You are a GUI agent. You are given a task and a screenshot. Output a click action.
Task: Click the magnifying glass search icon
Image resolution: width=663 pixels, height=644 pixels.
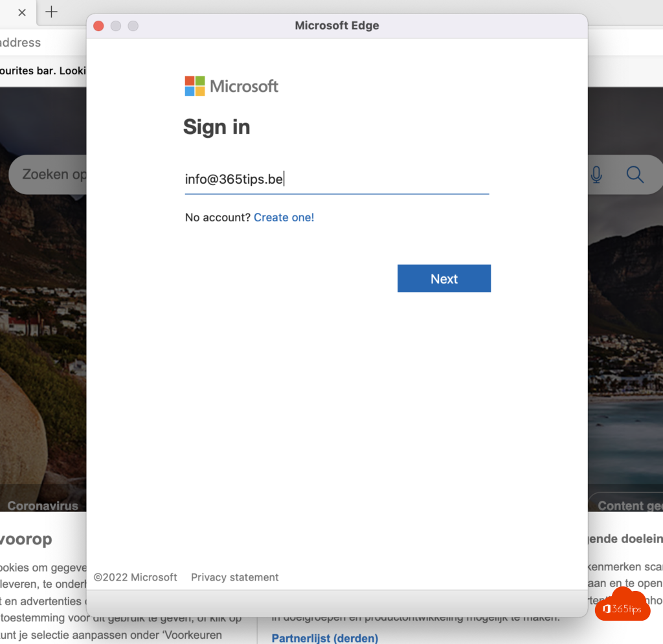[x=635, y=175]
